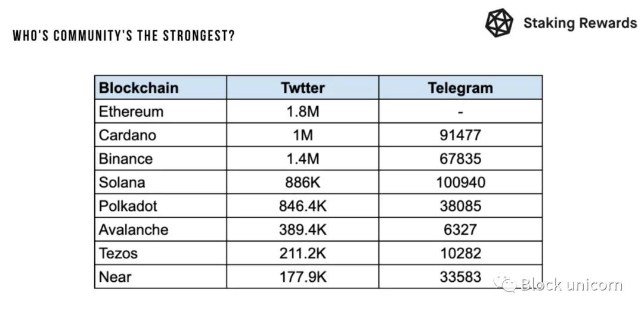Click the Polkadot row label
644x311 pixels.
[x=128, y=206]
